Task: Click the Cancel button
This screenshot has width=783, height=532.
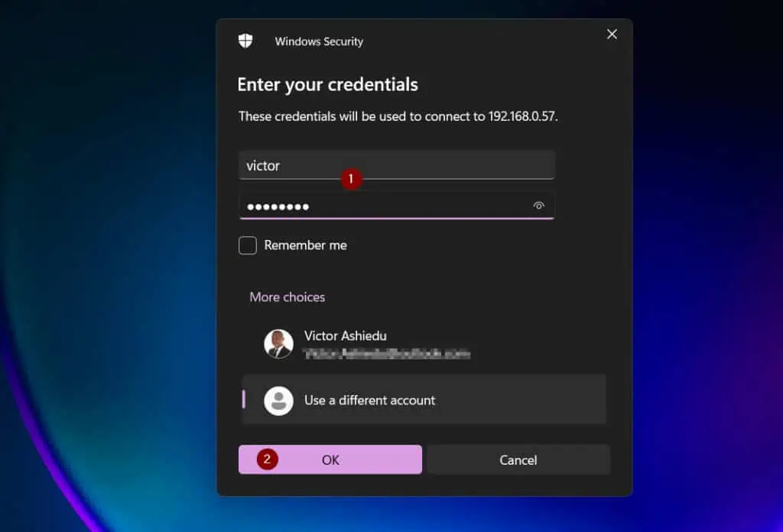Action: tap(518, 459)
